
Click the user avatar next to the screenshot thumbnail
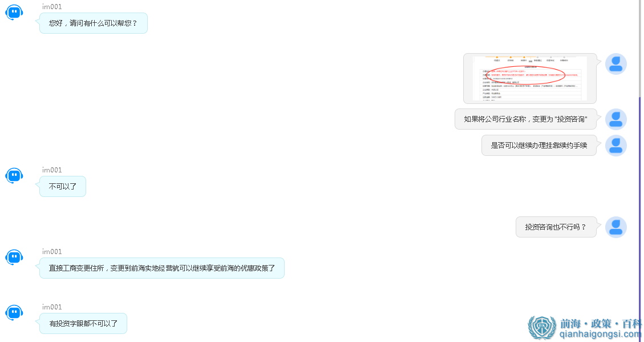(615, 64)
